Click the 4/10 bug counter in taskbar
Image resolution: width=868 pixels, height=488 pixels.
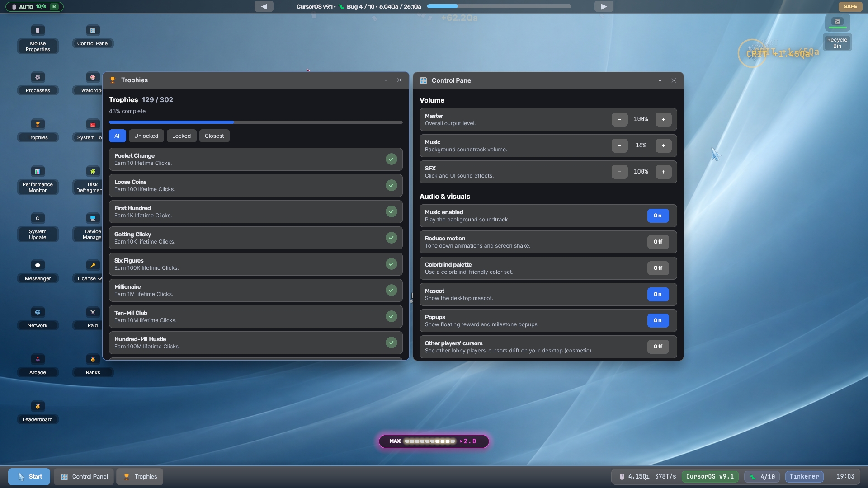(x=762, y=477)
